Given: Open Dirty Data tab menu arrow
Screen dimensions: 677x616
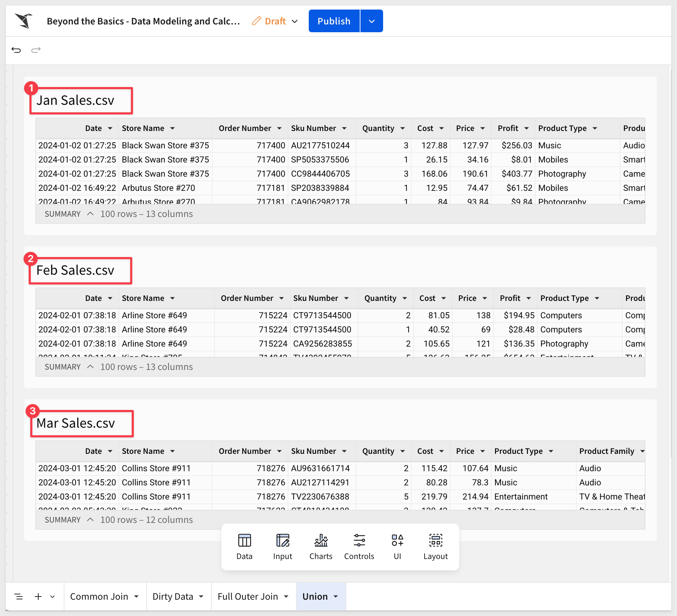Looking at the screenshot, I should click(201, 597).
